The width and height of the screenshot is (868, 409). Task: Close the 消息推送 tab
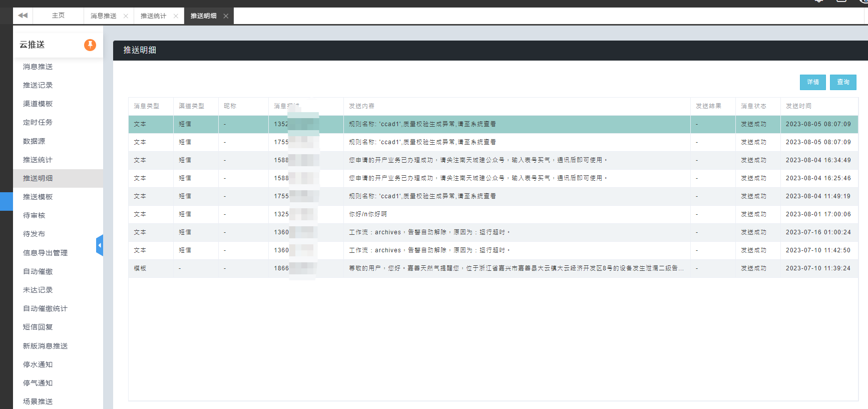point(126,16)
